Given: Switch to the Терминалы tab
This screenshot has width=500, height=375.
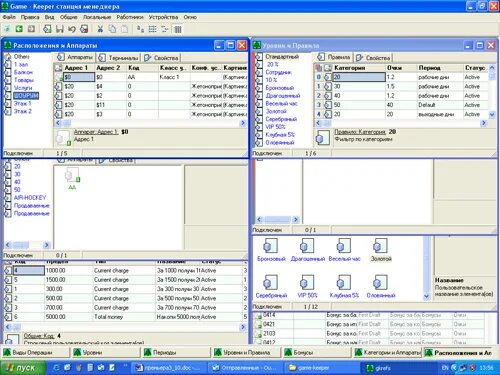Looking at the screenshot, I should point(119,58).
